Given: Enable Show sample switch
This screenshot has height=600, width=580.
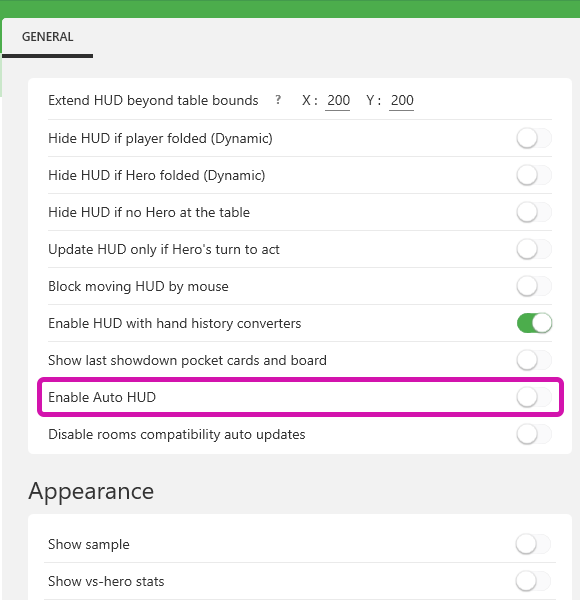Looking at the screenshot, I should pos(533,544).
